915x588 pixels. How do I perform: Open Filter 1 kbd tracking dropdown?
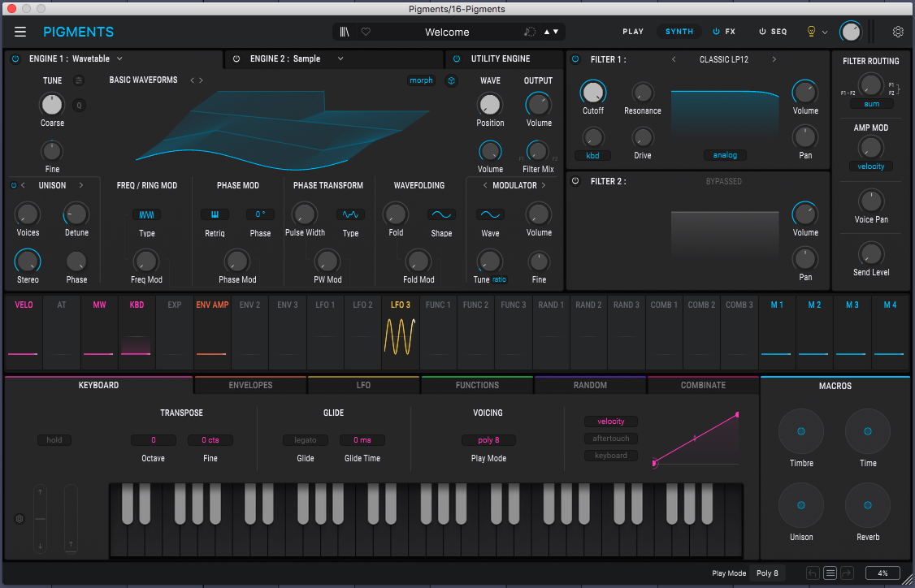[x=593, y=155]
